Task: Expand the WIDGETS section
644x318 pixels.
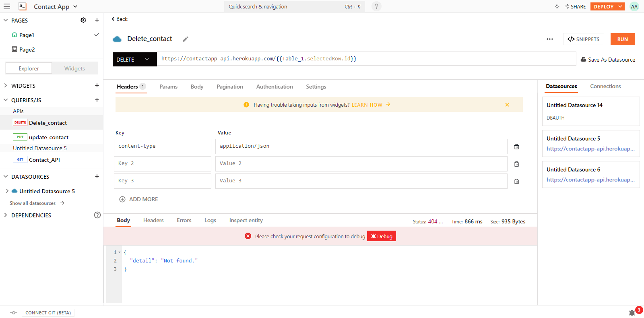Action: [x=6, y=86]
